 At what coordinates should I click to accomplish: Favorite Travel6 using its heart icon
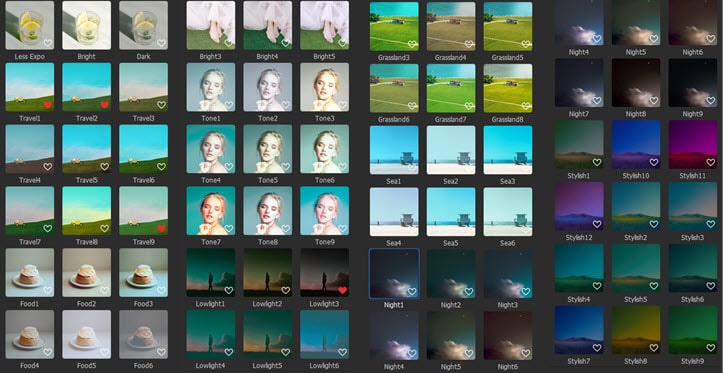coord(161,166)
